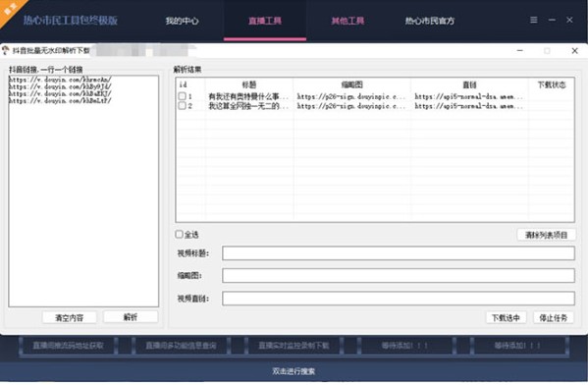This screenshot has height=385, width=588.
Task: Tick the checkbox for result row 2
Action: [183, 106]
